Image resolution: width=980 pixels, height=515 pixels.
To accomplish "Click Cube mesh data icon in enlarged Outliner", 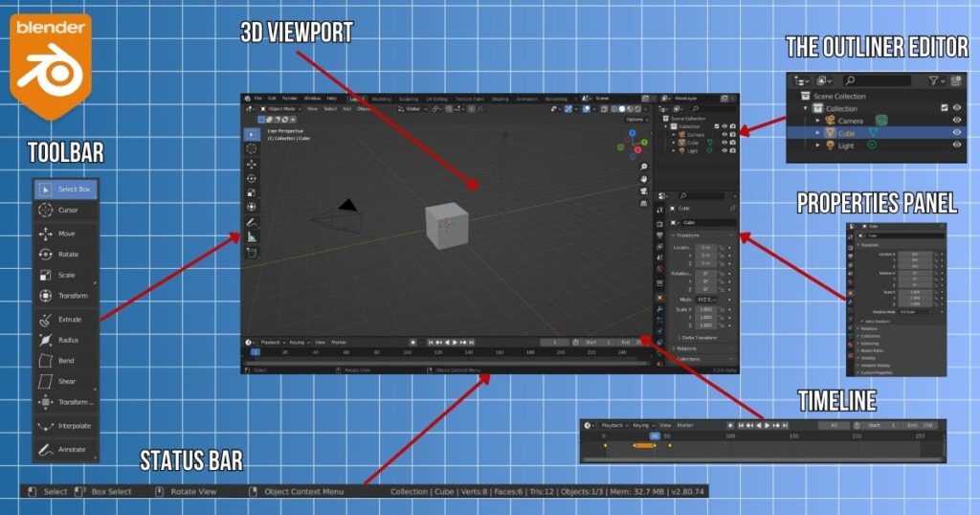I will pos(873,132).
